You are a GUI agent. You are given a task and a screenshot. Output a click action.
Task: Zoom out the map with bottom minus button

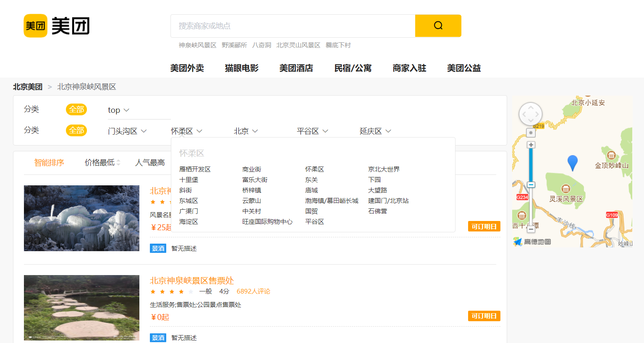(x=531, y=229)
